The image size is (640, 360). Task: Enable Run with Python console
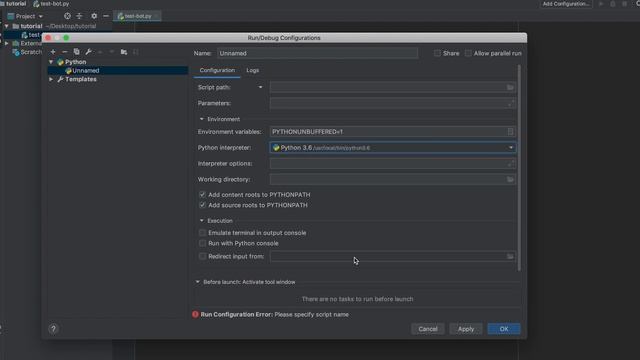pyautogui.click(x=202, y=243)
